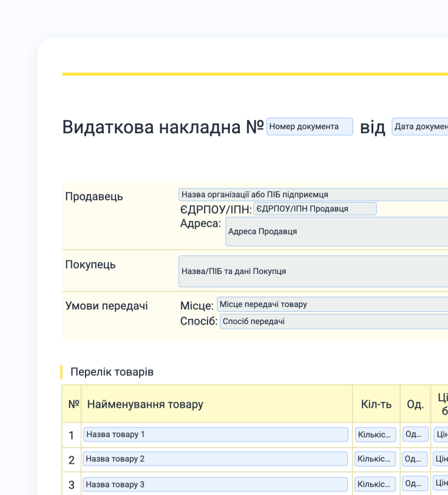Click the 'Адреса:' label

point(200,223)
